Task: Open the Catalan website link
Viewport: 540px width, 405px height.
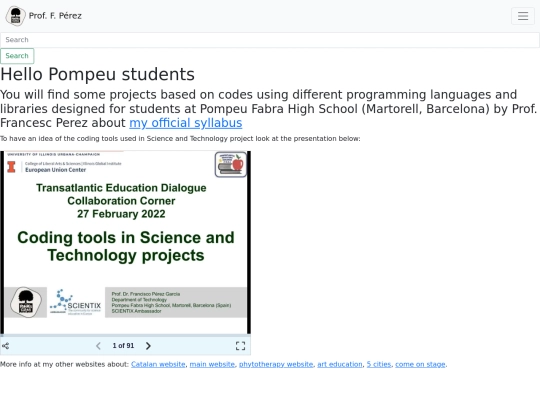Action: pyautogui.click(x=158, y=364)
